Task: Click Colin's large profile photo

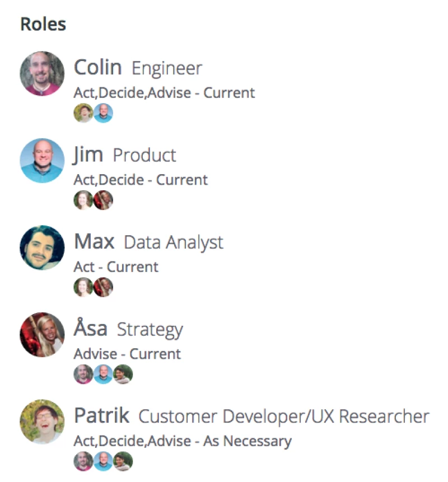Action: click(x=42, y=73)
